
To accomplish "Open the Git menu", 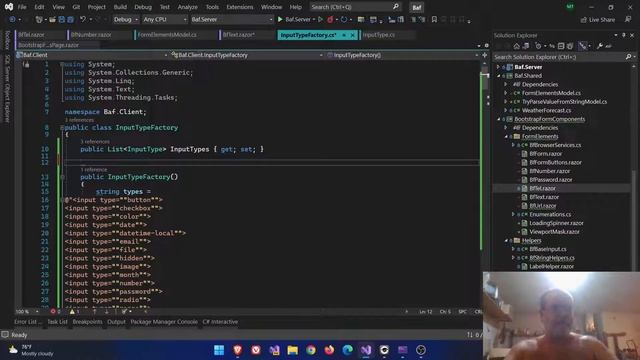I will [76, 7].
